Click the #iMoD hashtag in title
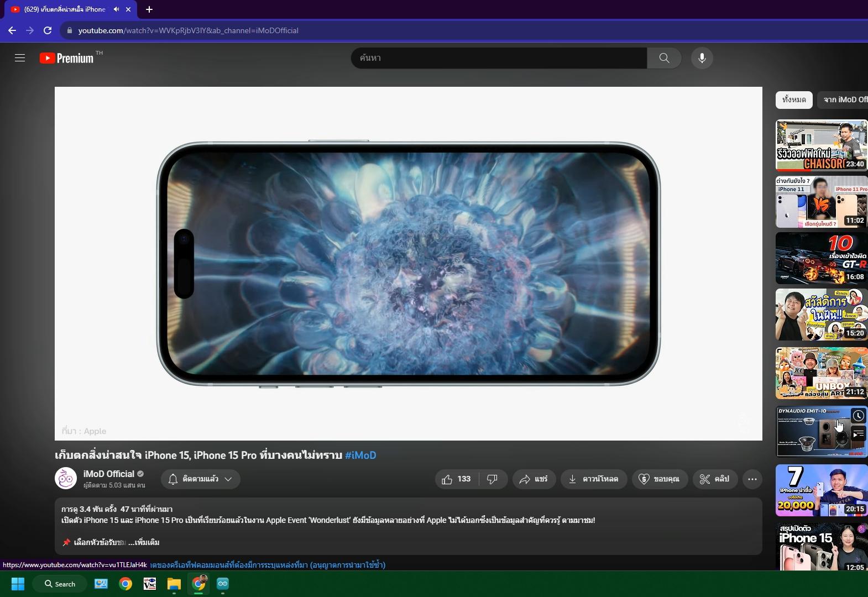Image resolution: width=868 pixels, height=597 pixels. tap(360, 455)
